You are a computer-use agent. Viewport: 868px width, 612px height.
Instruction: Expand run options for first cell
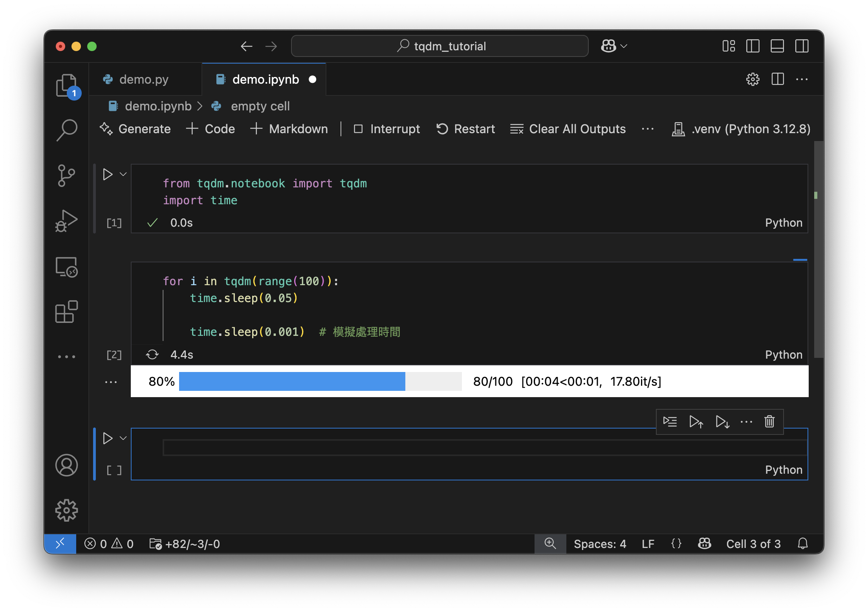pos(123,174)
